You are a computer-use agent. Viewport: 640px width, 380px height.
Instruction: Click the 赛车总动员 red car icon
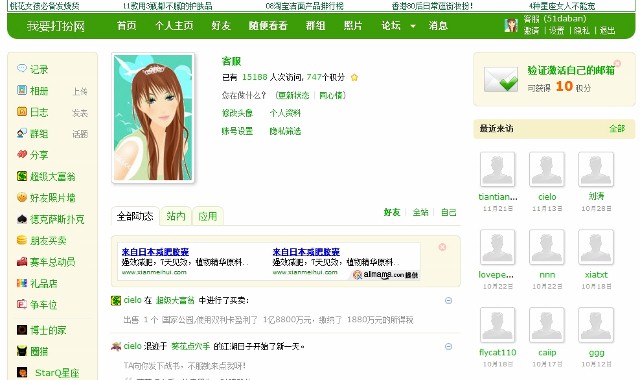pos(22,262)
